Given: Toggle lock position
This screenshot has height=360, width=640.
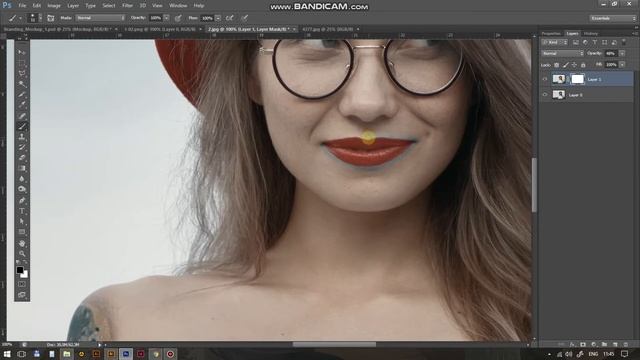Looking at the screenshot, I should 574,65.
